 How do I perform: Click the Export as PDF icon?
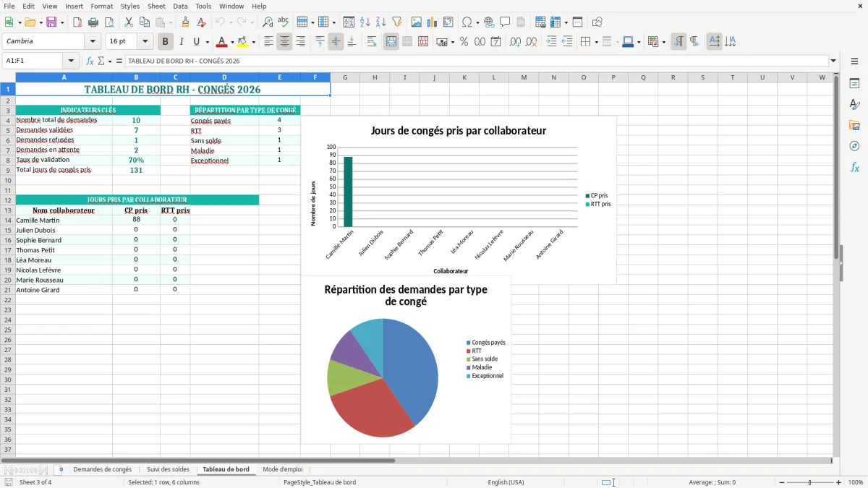79,22
